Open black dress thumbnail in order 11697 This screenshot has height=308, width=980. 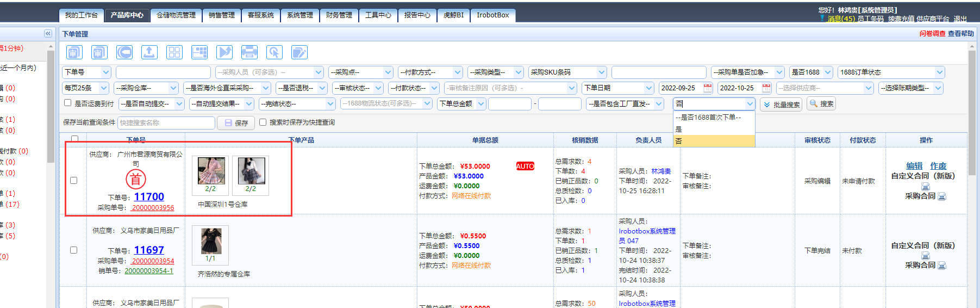click(x=211, y=241)
